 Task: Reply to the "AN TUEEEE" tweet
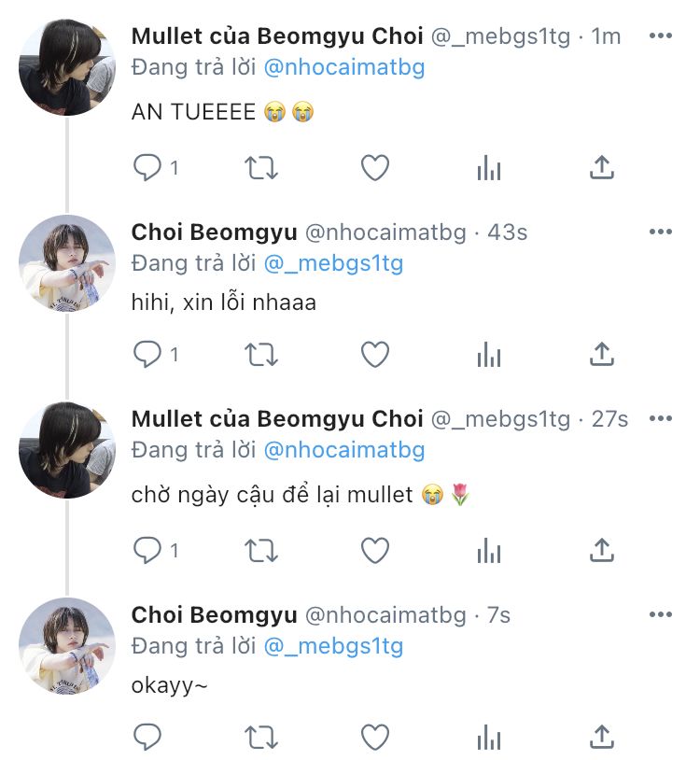(147, 168)
